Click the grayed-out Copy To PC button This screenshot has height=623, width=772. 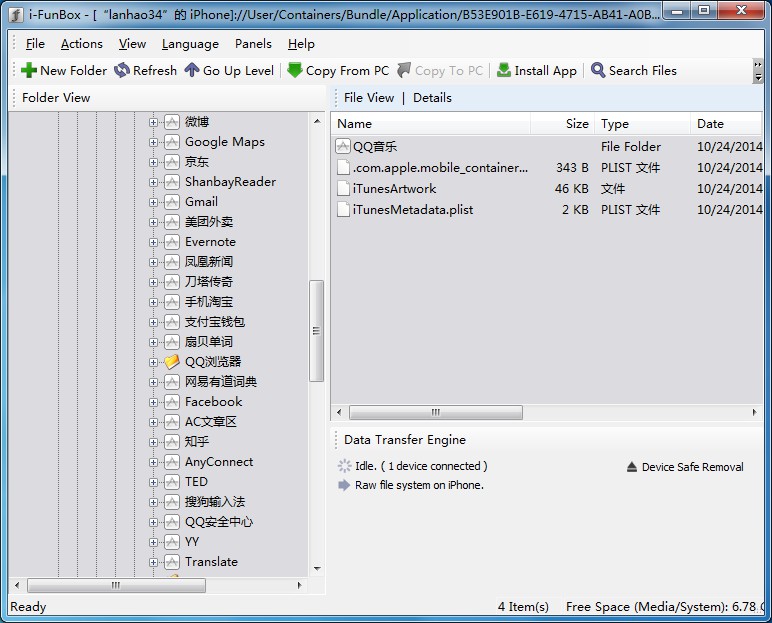(x=440, y=70)
